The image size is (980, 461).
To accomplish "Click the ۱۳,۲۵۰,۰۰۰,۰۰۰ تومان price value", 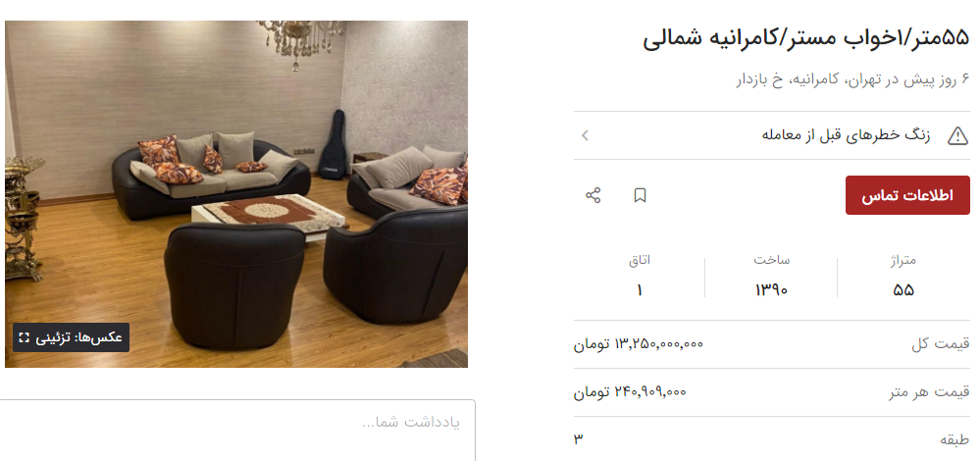I will (x=638, y=344).
